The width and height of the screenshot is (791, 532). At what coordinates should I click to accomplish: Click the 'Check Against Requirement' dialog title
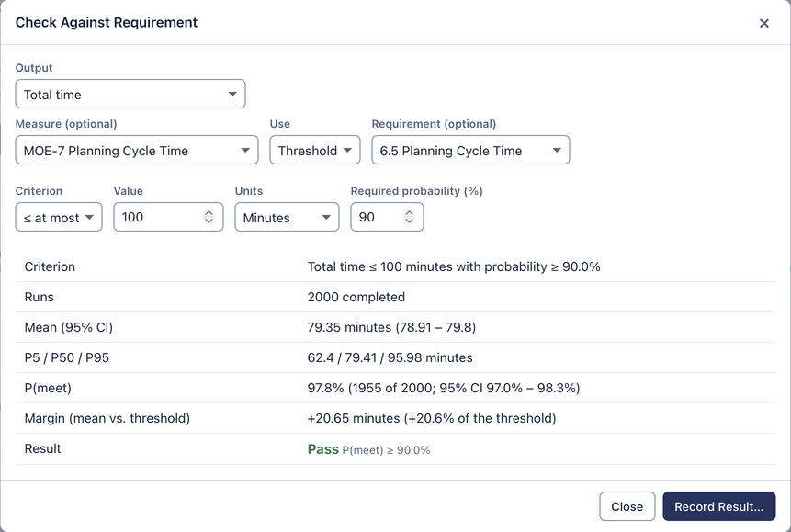[107, 22]
